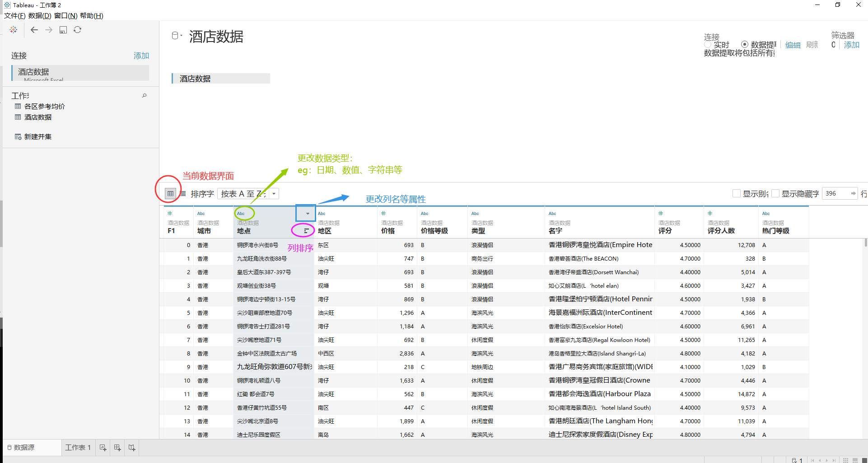
Task: Change the Abc data type of 地点 column
Action: (x=241, y=213)
